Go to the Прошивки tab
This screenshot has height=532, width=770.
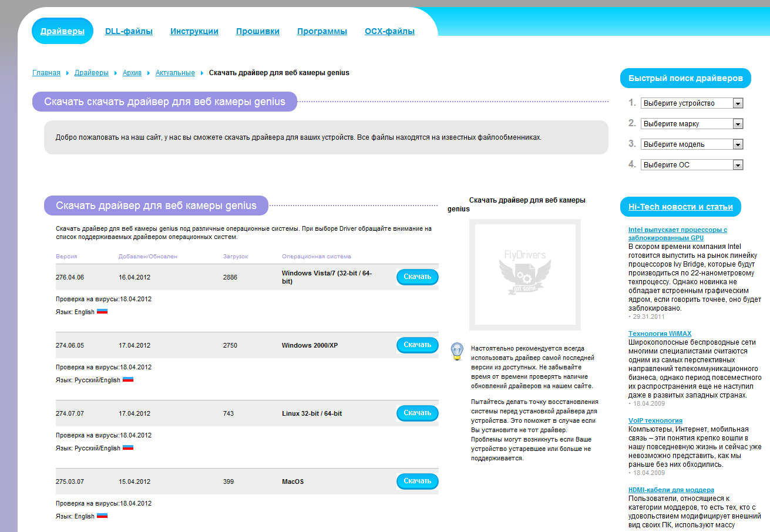[x=258, y=31]
